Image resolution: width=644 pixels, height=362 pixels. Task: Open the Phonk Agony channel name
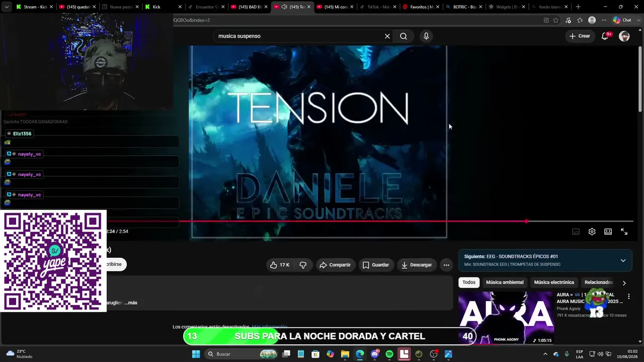pyautogui.click(x=569, y=309)
